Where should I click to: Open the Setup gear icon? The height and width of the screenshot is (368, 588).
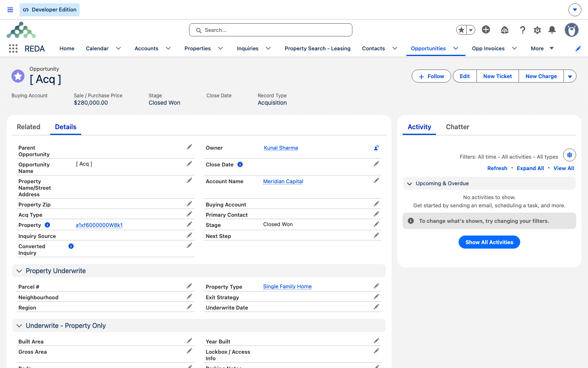(537, 30)
